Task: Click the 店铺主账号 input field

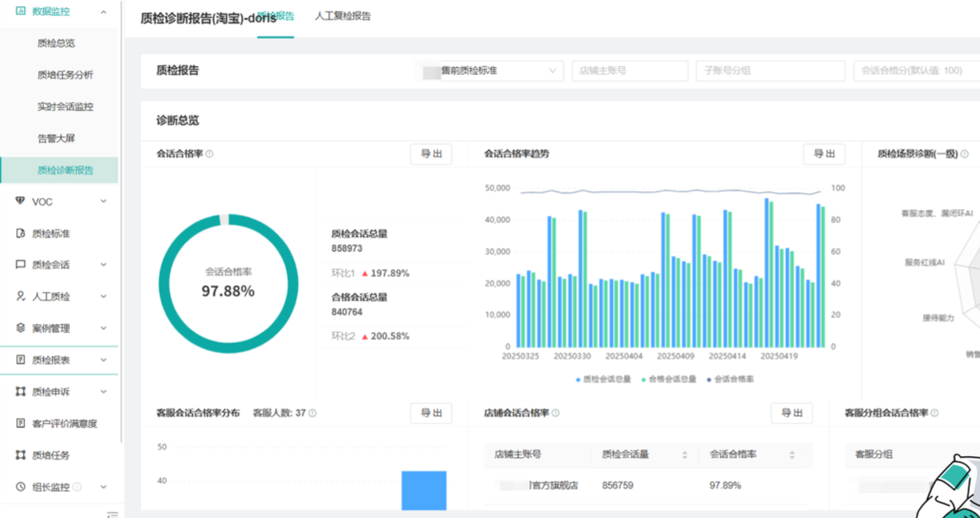Action: (x=630, y=71)
